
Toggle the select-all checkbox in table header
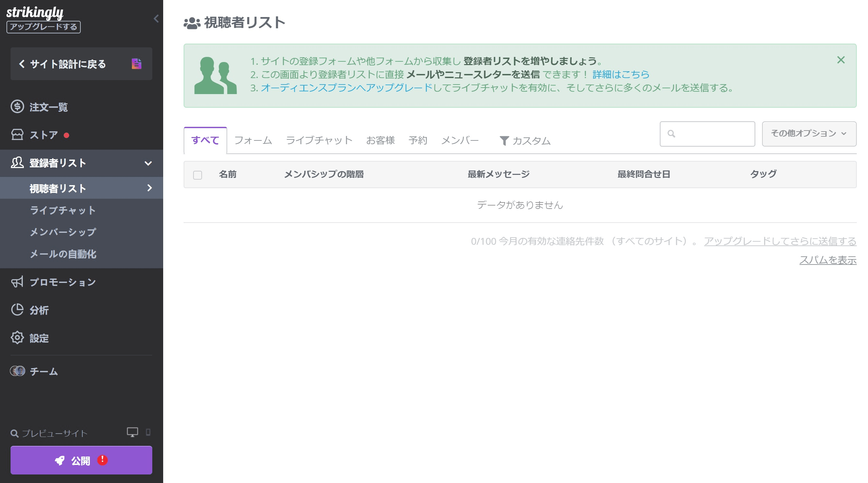point(198,175)
